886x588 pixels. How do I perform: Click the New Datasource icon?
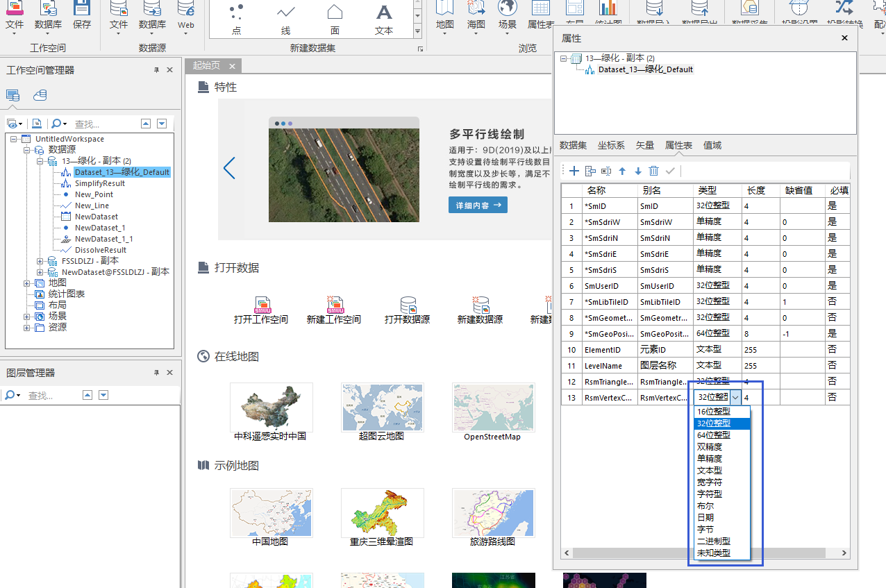(x=480, y=305)
